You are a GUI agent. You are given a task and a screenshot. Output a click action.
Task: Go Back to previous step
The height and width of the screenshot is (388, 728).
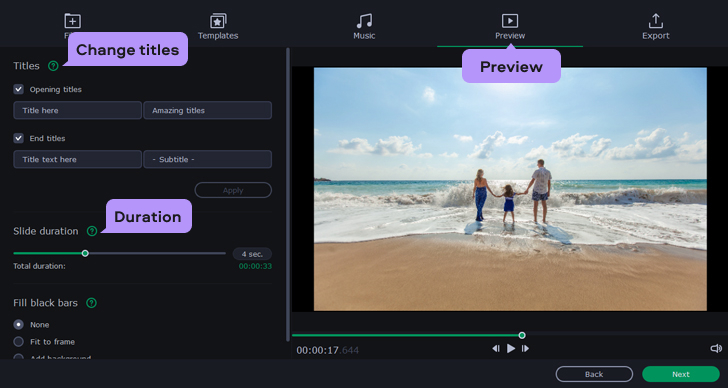[x=594, y=374]
